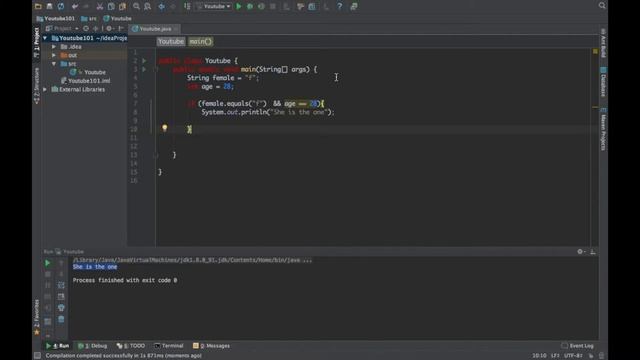
Task: Expand External Libraries node
Action: pos(45,89)
